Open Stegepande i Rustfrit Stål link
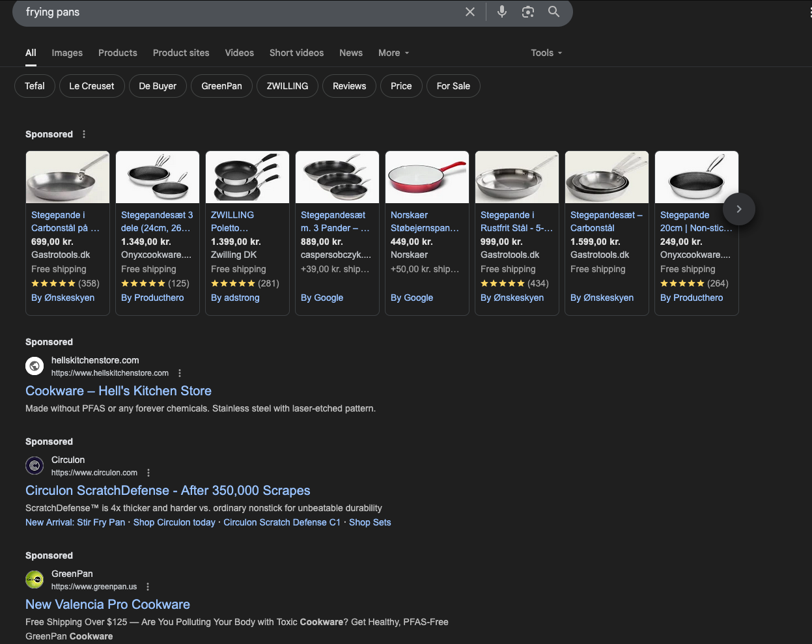812x644 pixels. coord(516,221)
